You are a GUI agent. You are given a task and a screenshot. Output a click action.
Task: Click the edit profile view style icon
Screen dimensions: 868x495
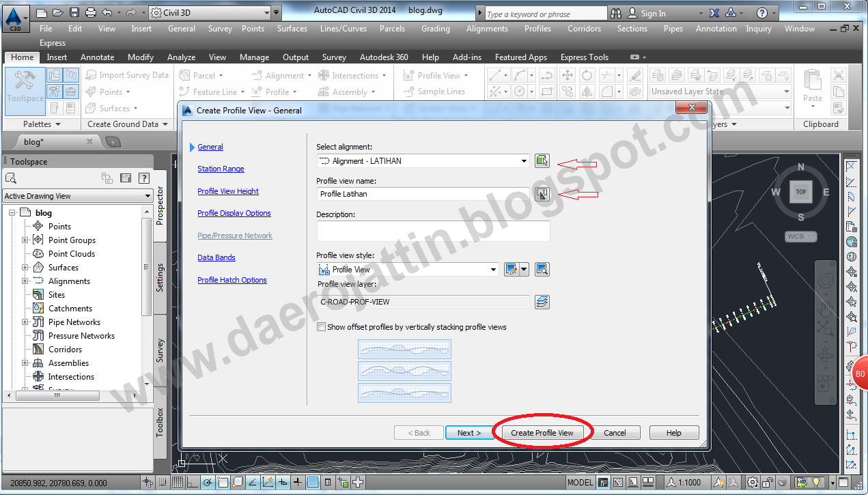[x=512, y=270]
